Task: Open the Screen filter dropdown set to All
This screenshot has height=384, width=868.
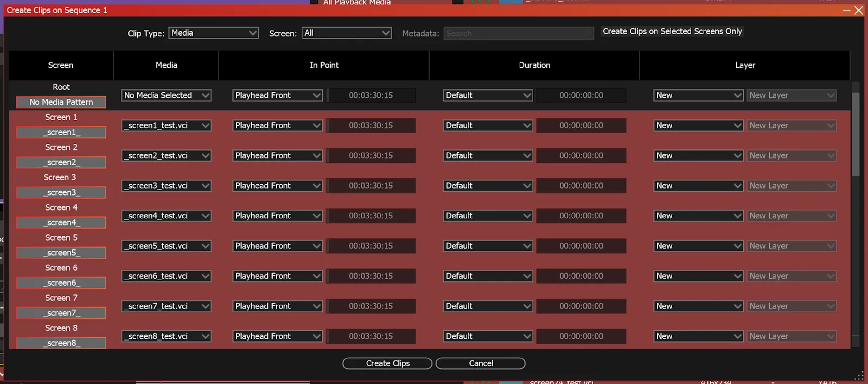Action: tap(346, 33)
